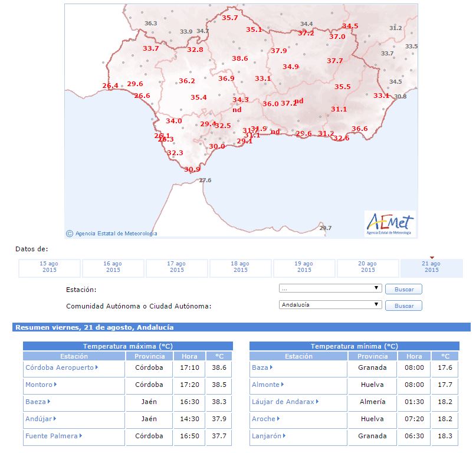Click the arrow icon next to Córdoba Aeropuerto
The image size is (476, 453).
97,367
